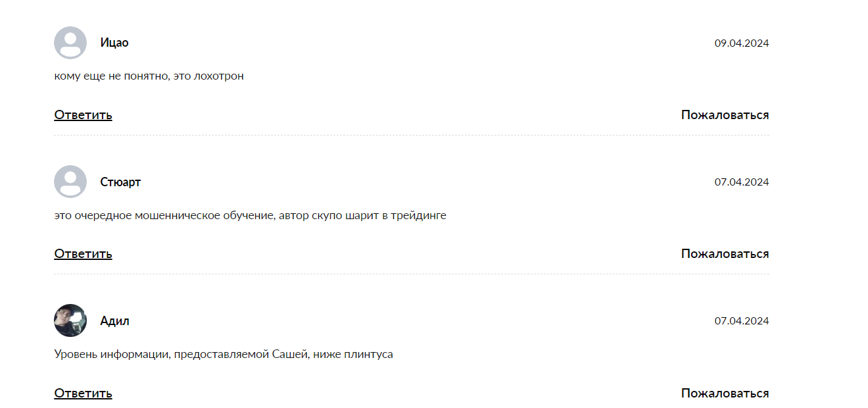Click the dashed divider under Стюарт's comment
Viewport: 868px width, 408px height.
(x=412, y=274)
